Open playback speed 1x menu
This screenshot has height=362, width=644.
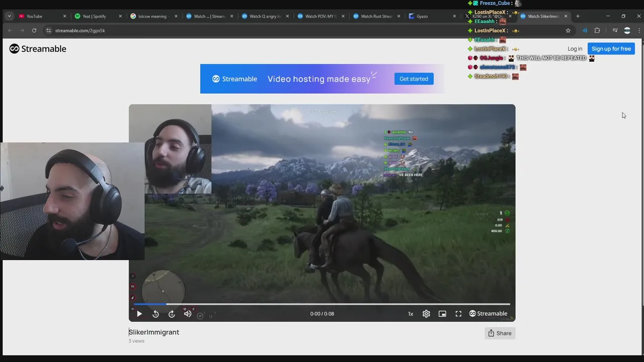pyautogui.click(x=411, y=314)
